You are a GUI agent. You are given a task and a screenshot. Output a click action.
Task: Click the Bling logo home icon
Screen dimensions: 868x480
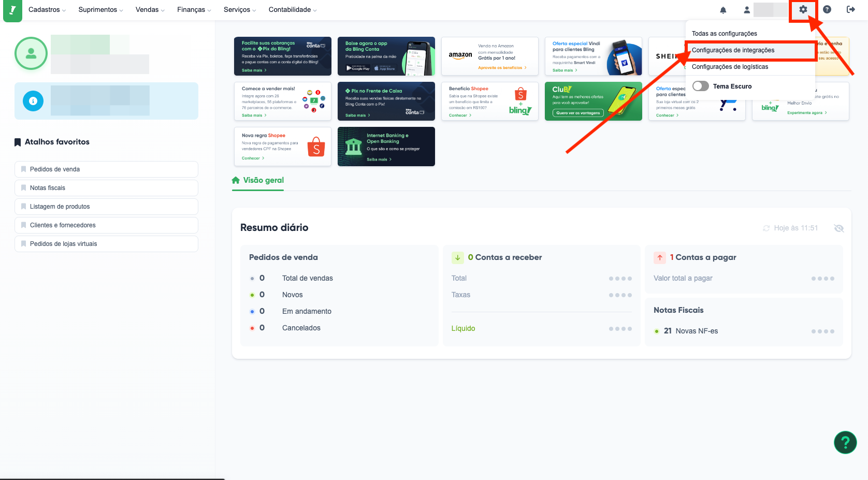click(12, 10)
